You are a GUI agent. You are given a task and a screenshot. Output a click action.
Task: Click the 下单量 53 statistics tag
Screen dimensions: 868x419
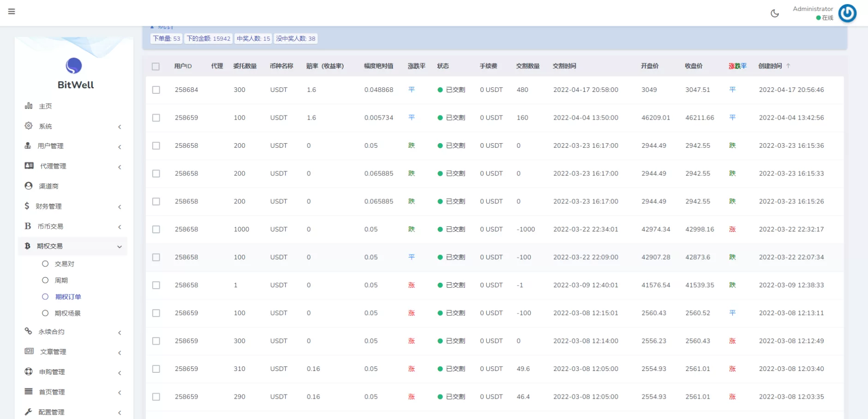click(x=166, y=39)
